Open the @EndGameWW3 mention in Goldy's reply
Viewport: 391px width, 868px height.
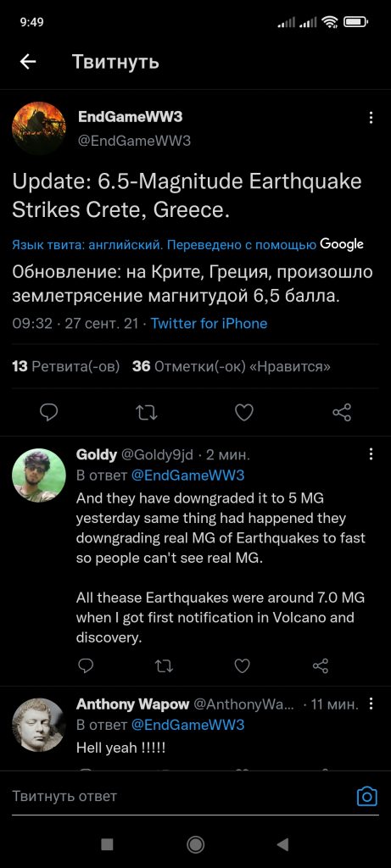(x=187, y=476)
